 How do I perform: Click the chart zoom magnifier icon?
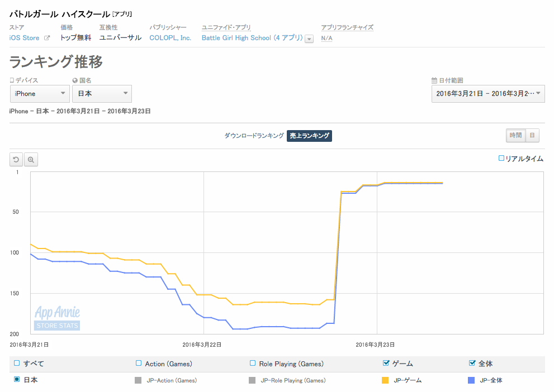pyautogui.click(x=31, y=160)
